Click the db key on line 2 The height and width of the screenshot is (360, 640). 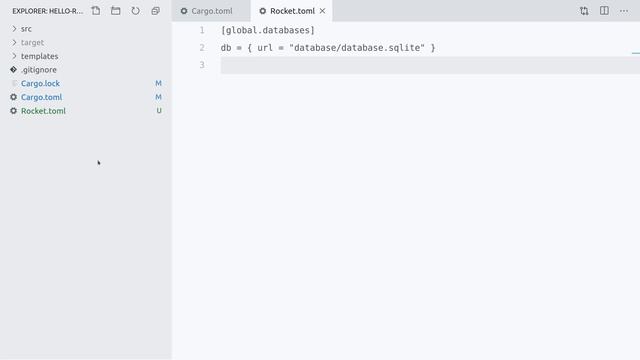226,48
